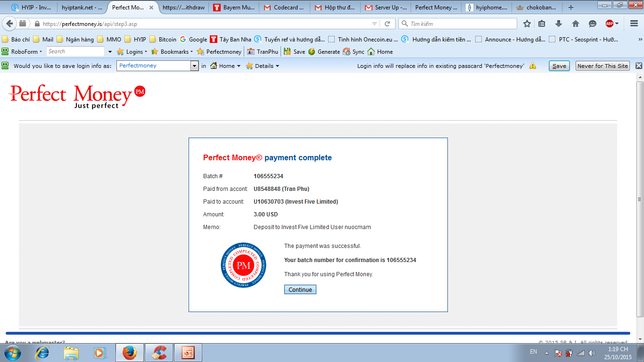This screenshot has width=644, height=362.
Task: Launch Internet Explorer from taskbar
Action: click(x=42, y=353)
